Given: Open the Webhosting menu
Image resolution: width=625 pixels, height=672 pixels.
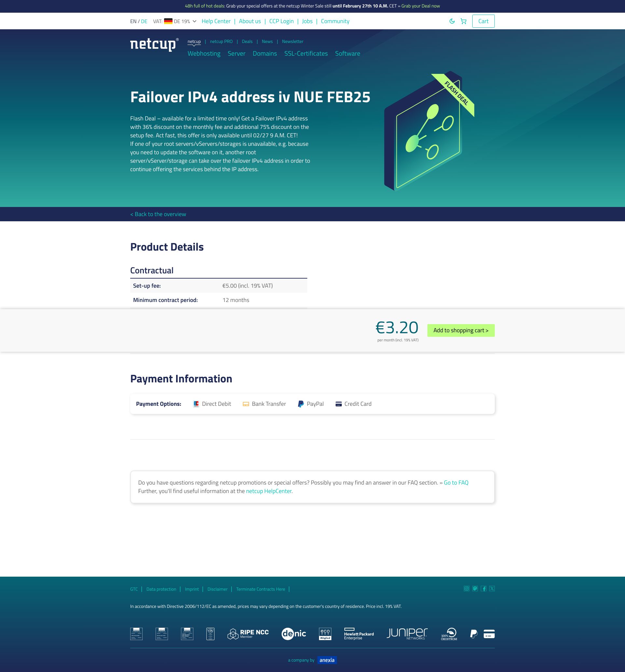Looking at the screenshot, I should point(204,53).
